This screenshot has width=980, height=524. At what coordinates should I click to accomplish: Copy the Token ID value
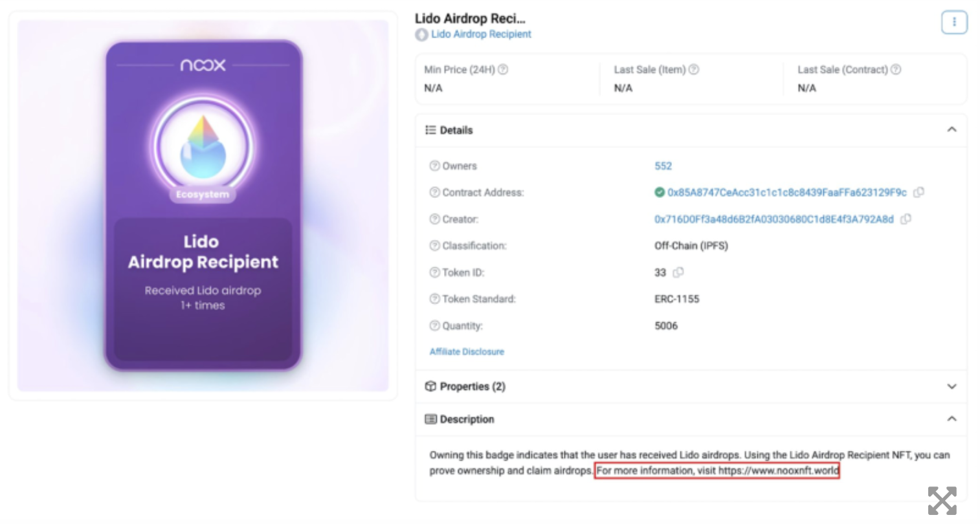(x=678, y=272)
